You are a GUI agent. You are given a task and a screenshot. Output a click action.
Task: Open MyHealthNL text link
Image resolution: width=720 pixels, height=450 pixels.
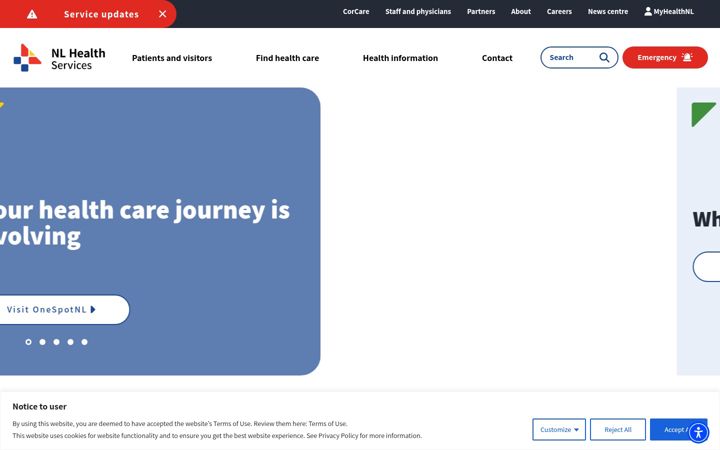click(x=674, y=11)
